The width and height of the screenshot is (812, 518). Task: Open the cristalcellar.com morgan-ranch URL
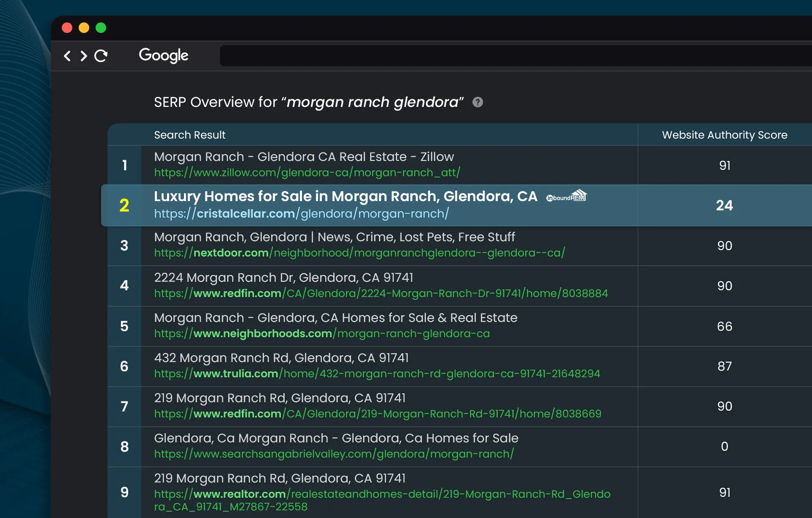tap(302, 213)
